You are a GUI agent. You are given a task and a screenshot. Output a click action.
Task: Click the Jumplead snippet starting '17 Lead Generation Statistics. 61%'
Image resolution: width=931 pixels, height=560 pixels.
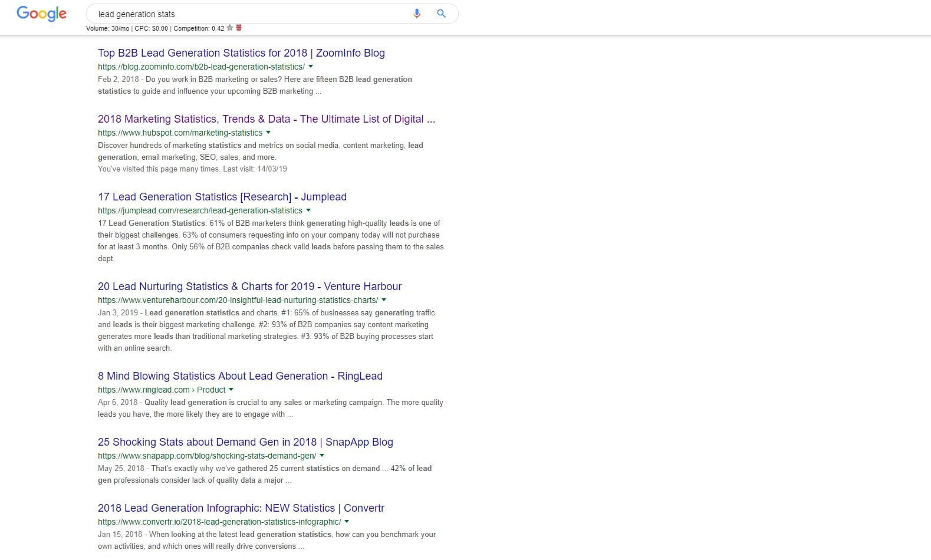tap(271, 241)
